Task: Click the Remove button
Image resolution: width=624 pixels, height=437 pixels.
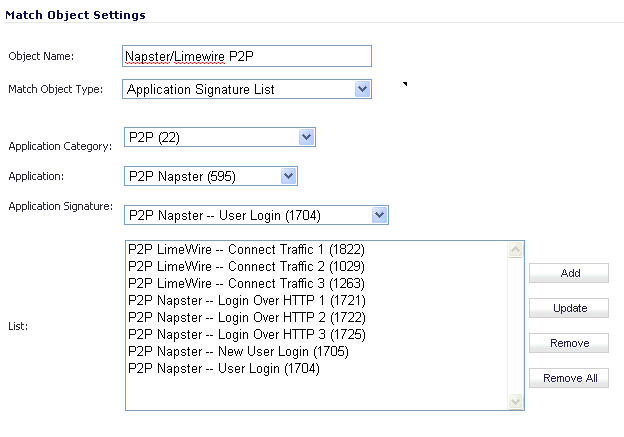Action: (570, 343)
